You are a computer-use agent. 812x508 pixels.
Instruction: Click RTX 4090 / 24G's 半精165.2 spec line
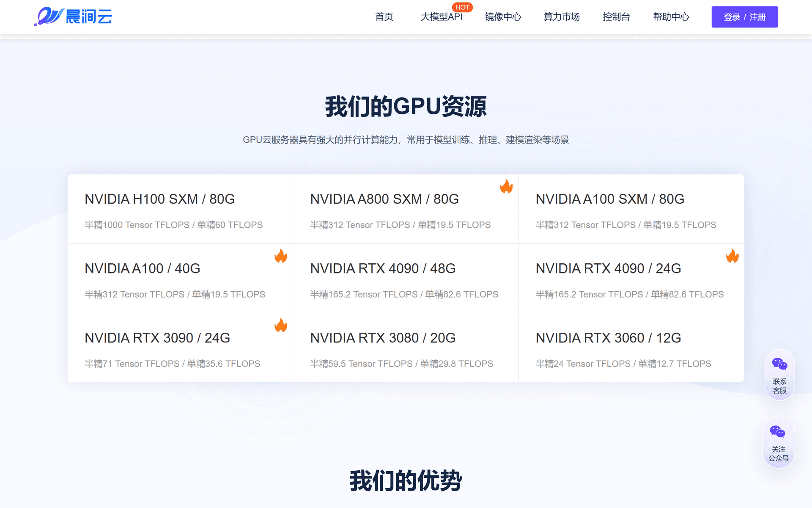630,294
